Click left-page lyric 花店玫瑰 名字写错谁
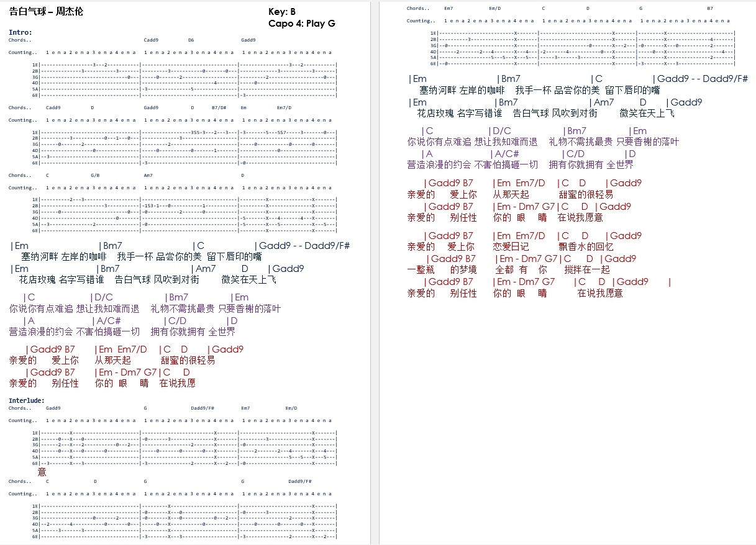Screen dimensions: 756x545 61,280
